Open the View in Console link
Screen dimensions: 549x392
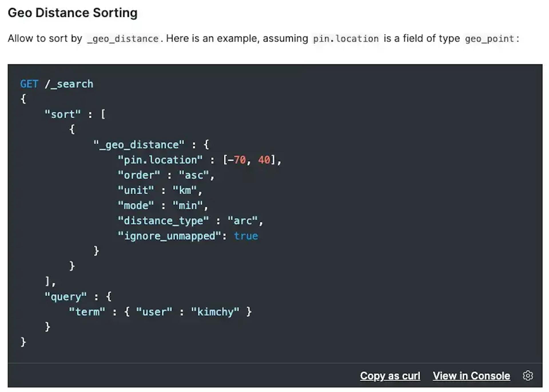471,376
